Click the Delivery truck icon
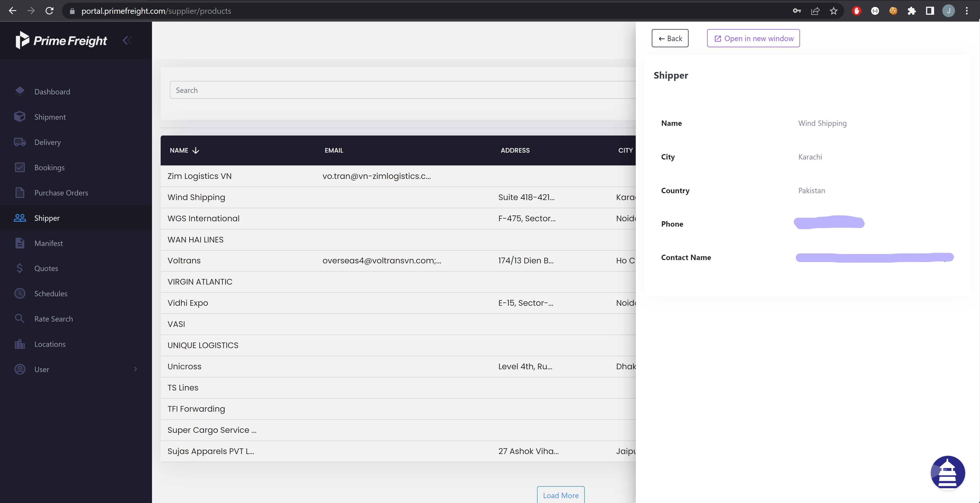The height and width of the screenshot is (503, 980). pos(20,142)
